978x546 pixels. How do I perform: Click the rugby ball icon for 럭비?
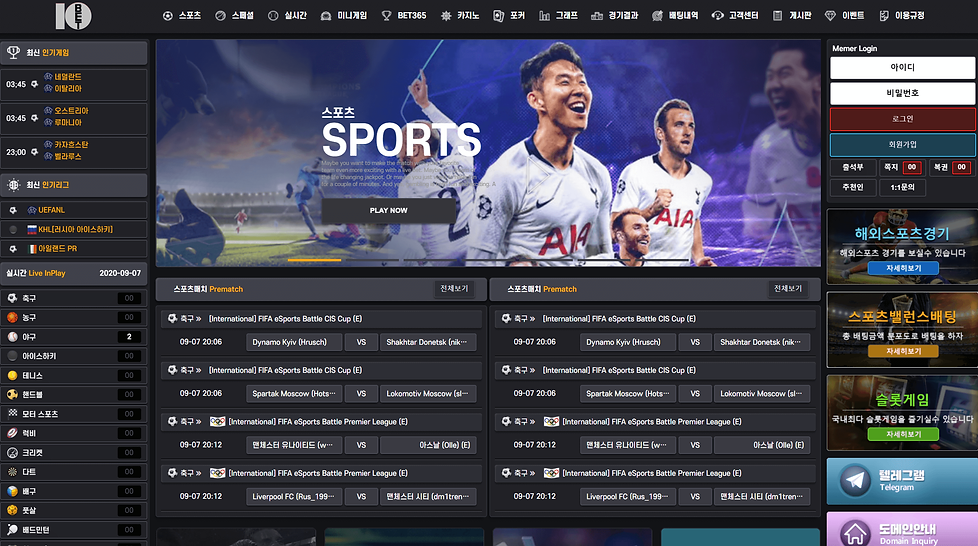pyautogui.click(x=12, y=433)
